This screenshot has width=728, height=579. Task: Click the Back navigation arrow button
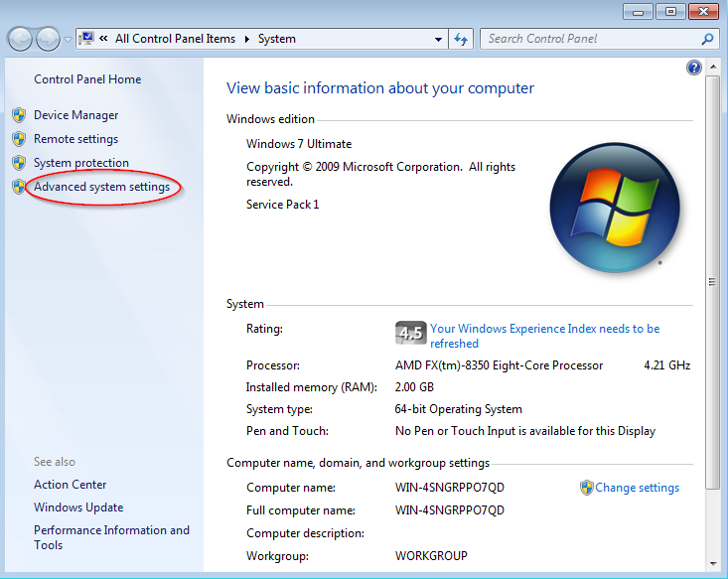tap(21, 39)
